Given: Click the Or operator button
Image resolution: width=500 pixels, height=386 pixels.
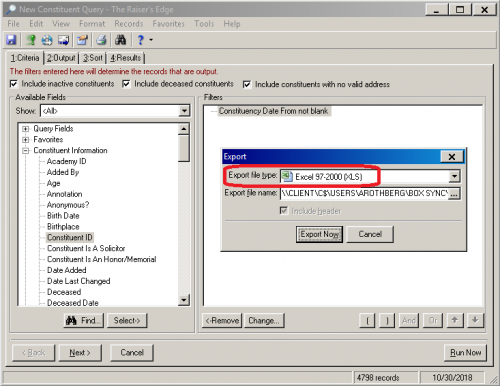Looking at the screenshot, I should click(433, 320).
